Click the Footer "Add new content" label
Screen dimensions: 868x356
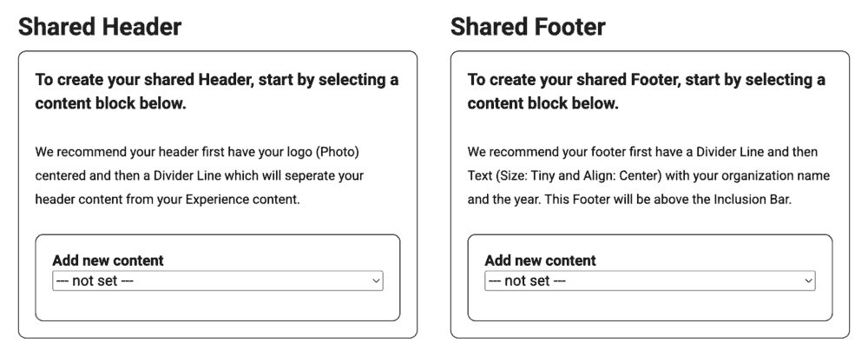540,260
